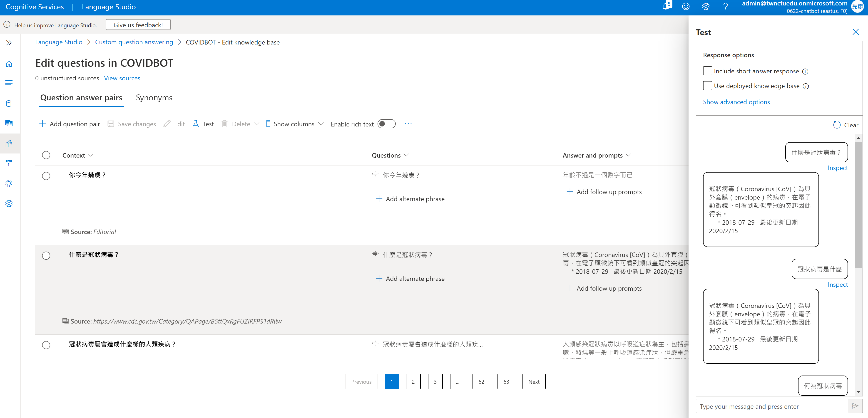The width and height of the screenshot is (868, 418).
Task: Click Add question pair
Action: point(70,124)
